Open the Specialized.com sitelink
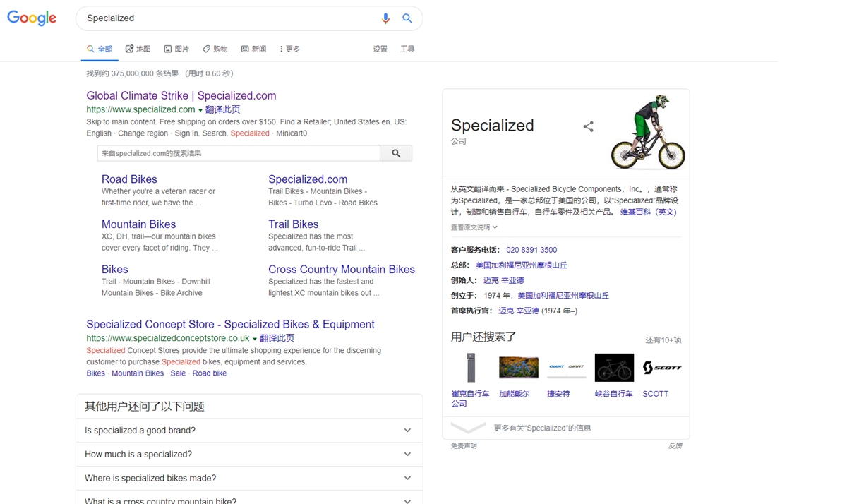This screenshot has width=847, height=504. (x=308, y=179)
